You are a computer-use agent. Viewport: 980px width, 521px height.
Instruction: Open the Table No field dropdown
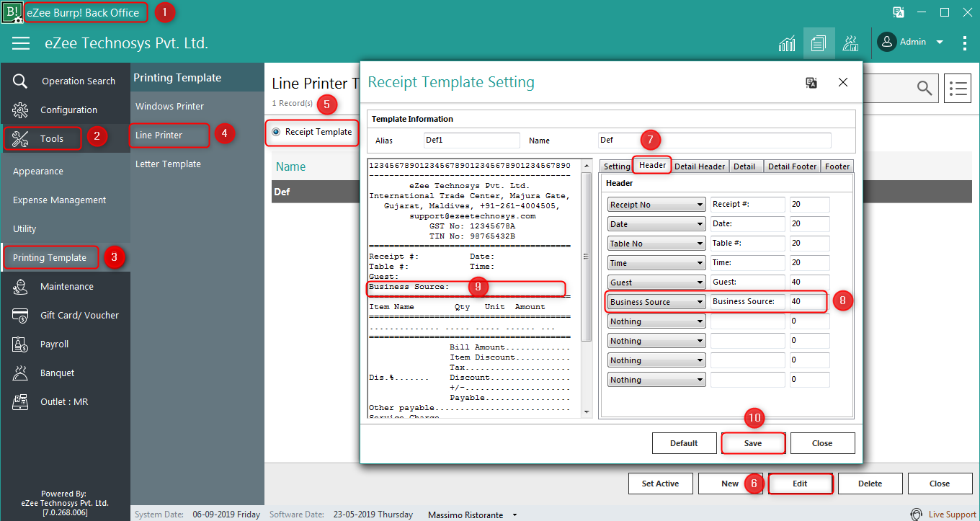point(656,244)
